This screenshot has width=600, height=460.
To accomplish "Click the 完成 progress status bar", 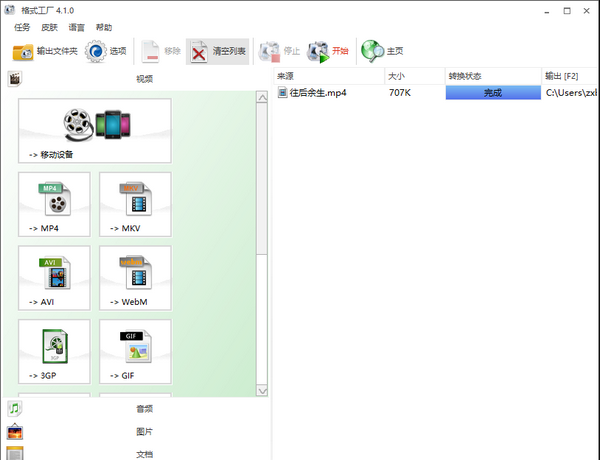I will (492, 93).
